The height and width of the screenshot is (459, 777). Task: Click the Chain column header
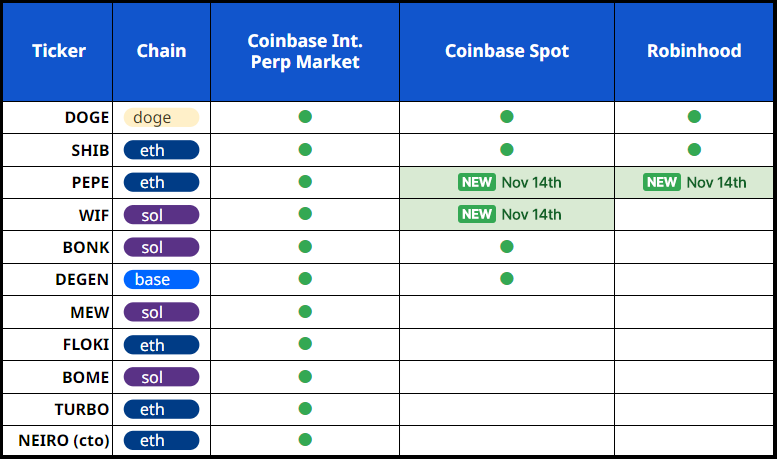coord(162,51)
